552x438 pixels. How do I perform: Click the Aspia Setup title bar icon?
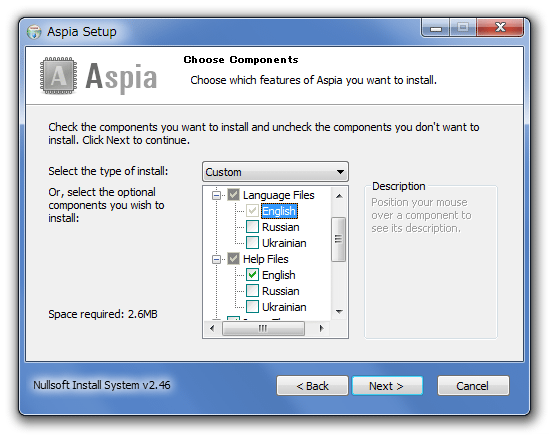point(34,32)
